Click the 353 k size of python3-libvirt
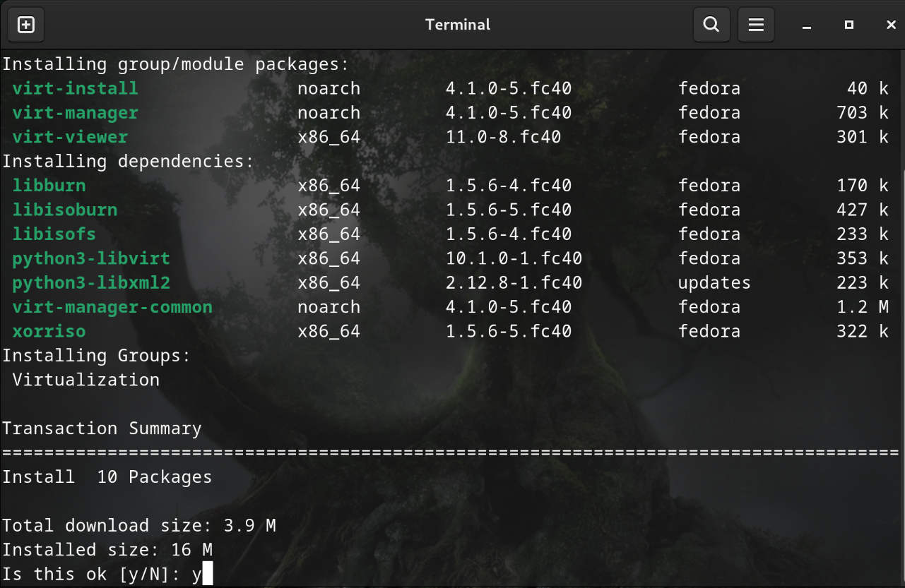905x588 pixels. click(863, 258)
